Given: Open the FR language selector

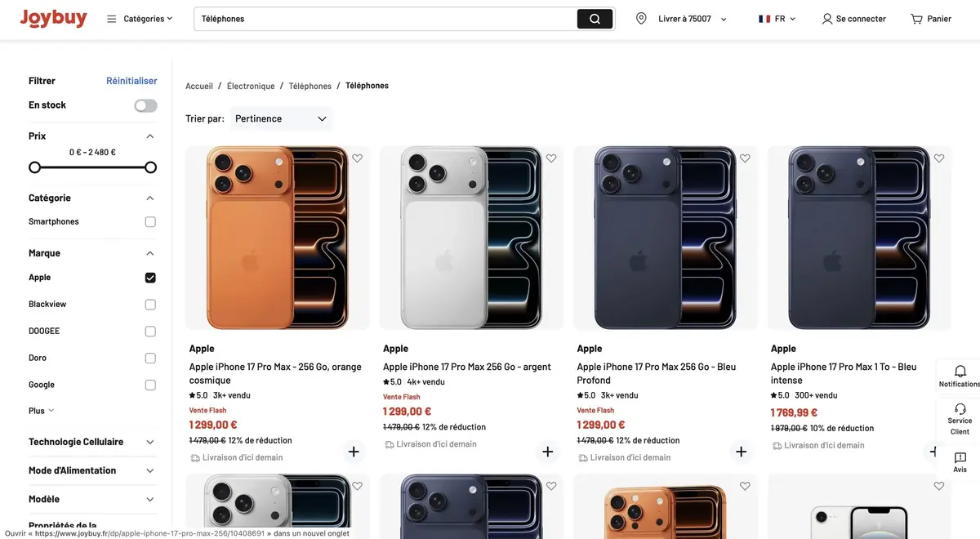Looking at the screenshot, I should coord(776,18).
